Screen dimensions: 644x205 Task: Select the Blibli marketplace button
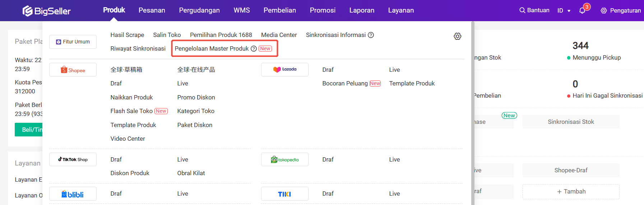click(x=73, y=194)
